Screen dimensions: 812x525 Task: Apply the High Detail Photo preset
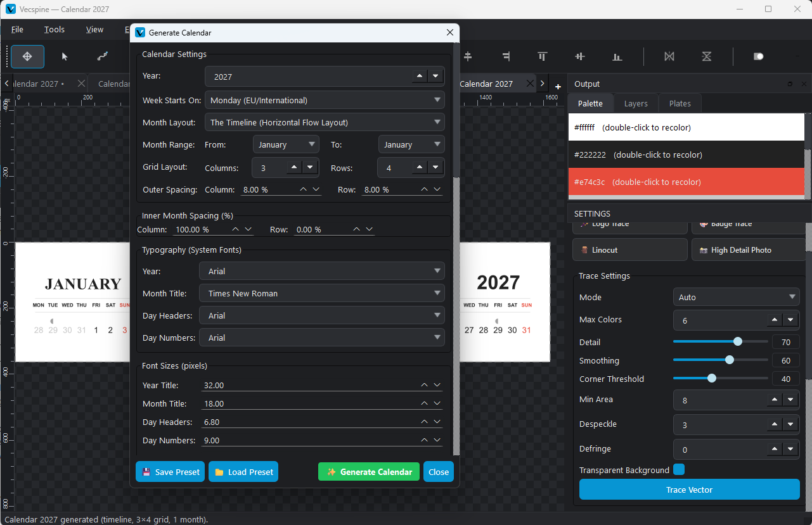(749, 250)
